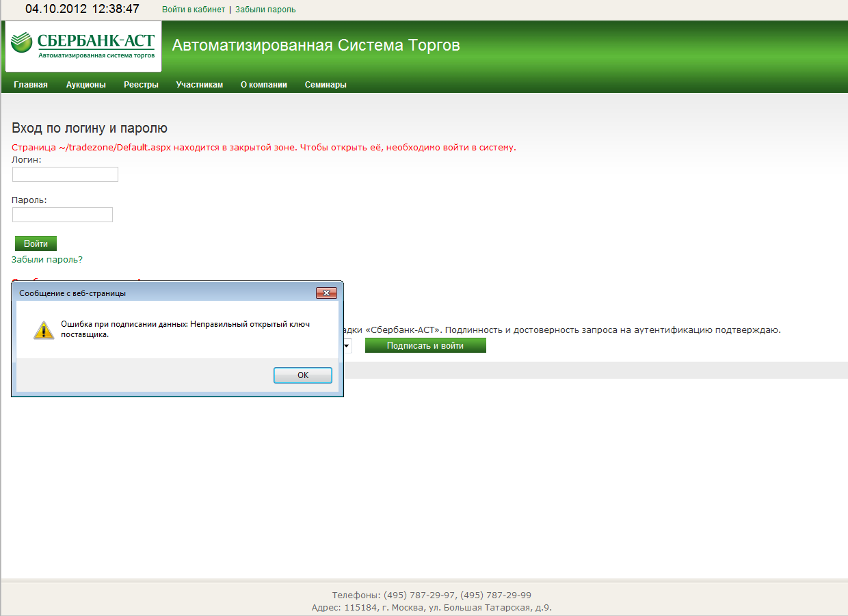Select Участникам in navigation bar

tap(199, 85)
